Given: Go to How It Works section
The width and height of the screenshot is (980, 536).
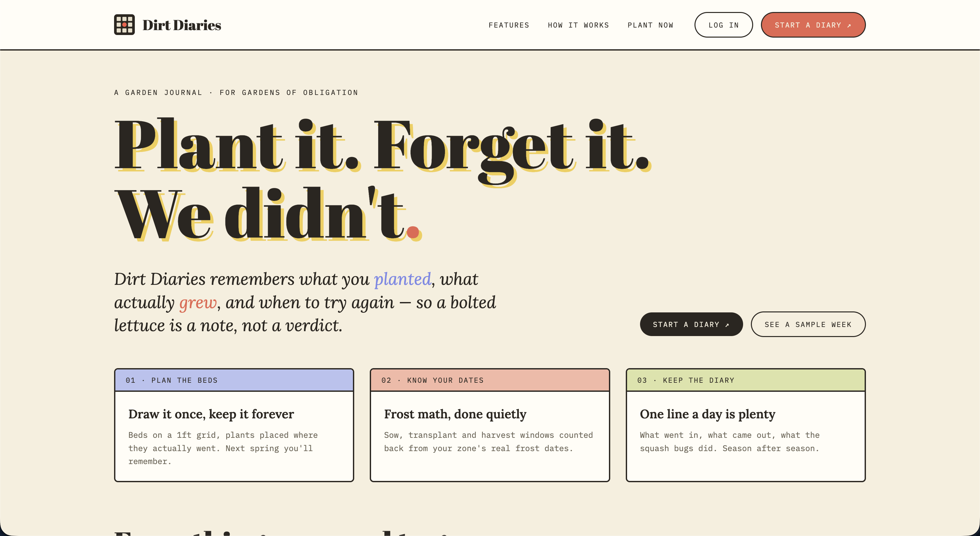Looking at the screenshot, I should tap(578, 25).
